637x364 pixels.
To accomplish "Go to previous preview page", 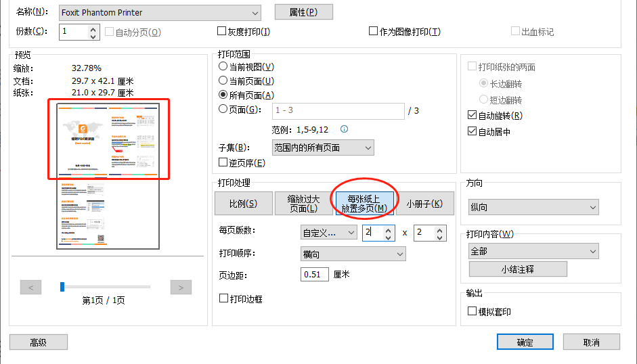I will [31, 288].
